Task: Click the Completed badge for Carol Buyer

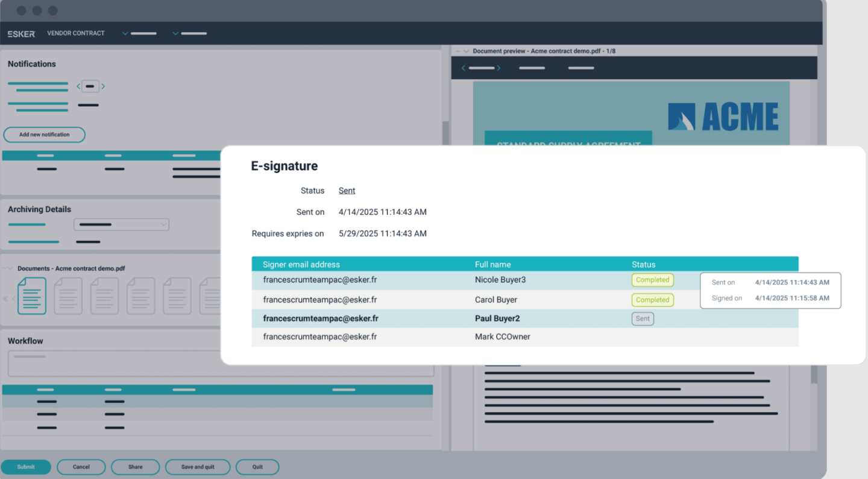Action: pos(652,299)
